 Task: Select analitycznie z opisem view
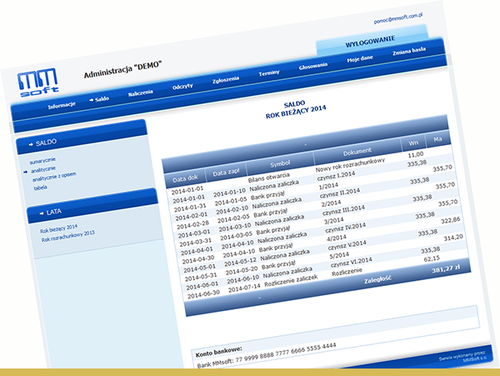pos(54,177)
